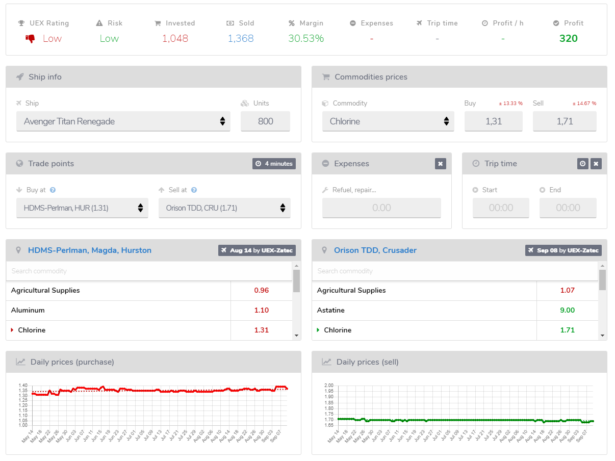Open HDMS-Perlman, Magda, Hurston link
Viewport: 615px width, 461px height.
tap(90, 250)
